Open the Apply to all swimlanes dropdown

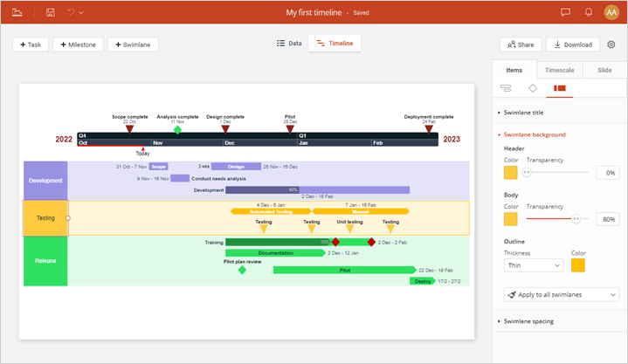[x=562, y=295]
